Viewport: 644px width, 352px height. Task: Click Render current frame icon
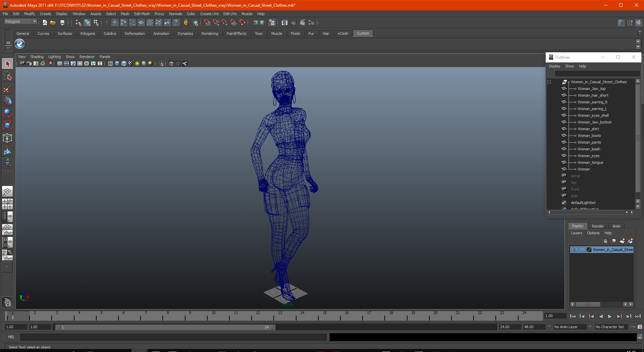click(x=293, y=22)
